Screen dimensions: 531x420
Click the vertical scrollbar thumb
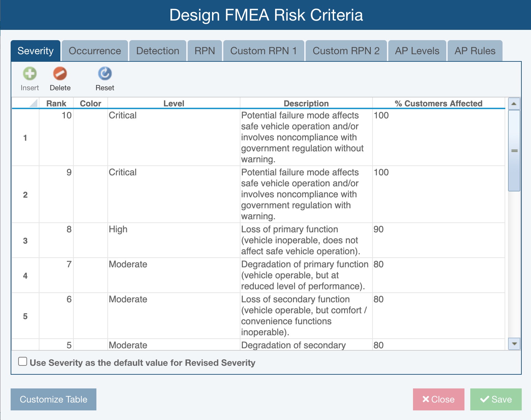(x=514, y=151)
